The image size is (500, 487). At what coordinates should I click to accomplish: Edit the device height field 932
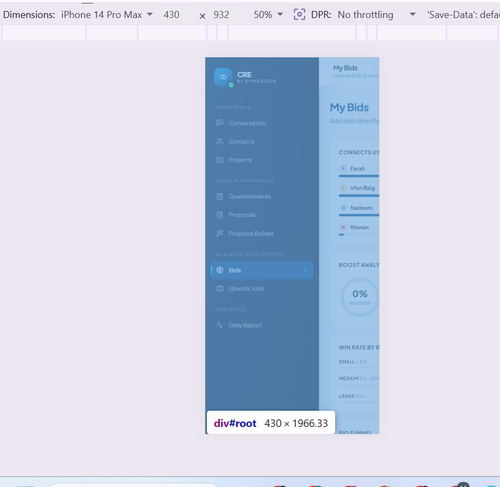(221, 15)
